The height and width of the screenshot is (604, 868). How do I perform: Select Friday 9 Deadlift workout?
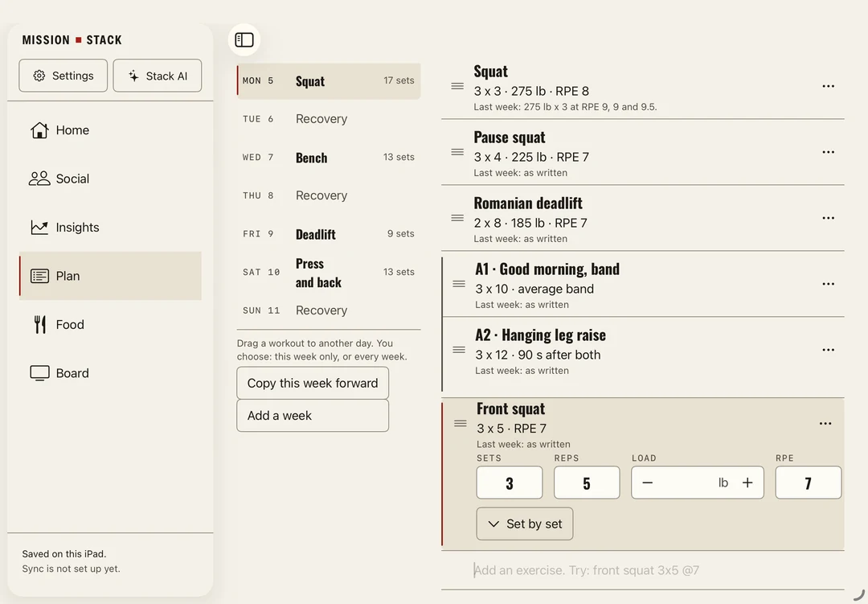[x=329, y=234]
